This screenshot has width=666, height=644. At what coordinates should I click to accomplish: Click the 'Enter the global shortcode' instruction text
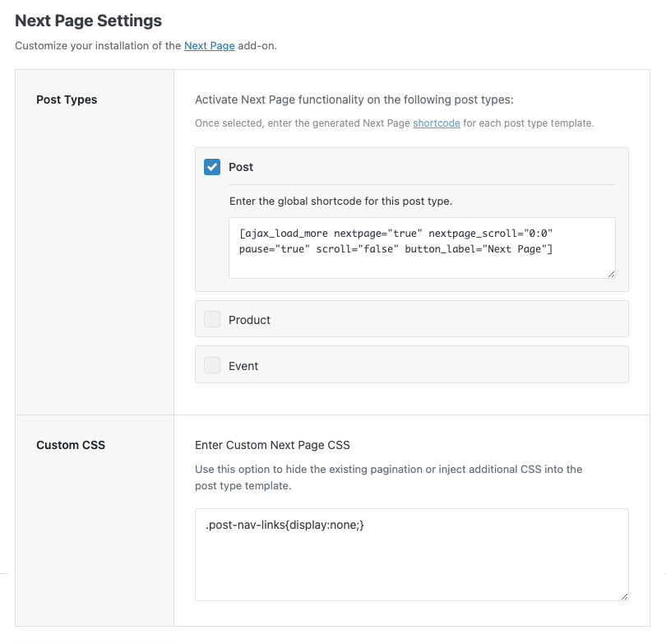340,201
